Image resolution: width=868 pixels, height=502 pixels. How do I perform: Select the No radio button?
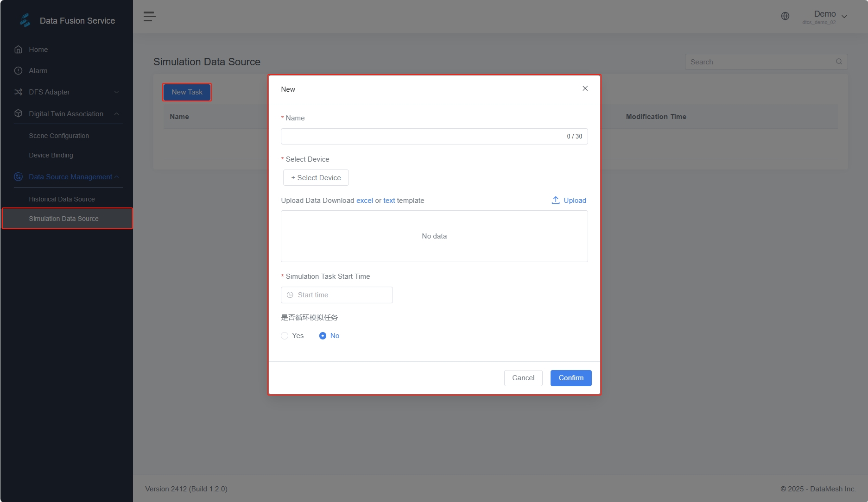point(323,336)
